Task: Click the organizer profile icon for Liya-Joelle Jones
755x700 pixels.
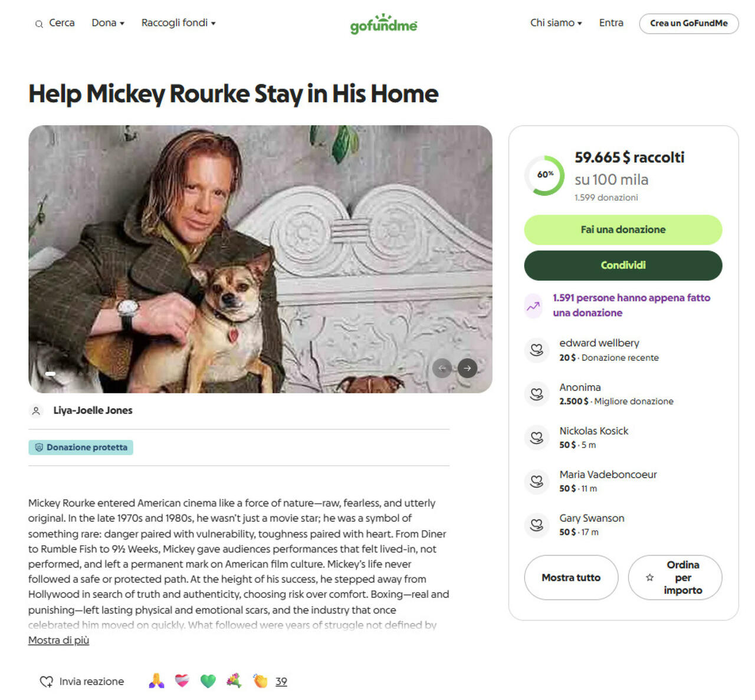Action: (37, 410)
